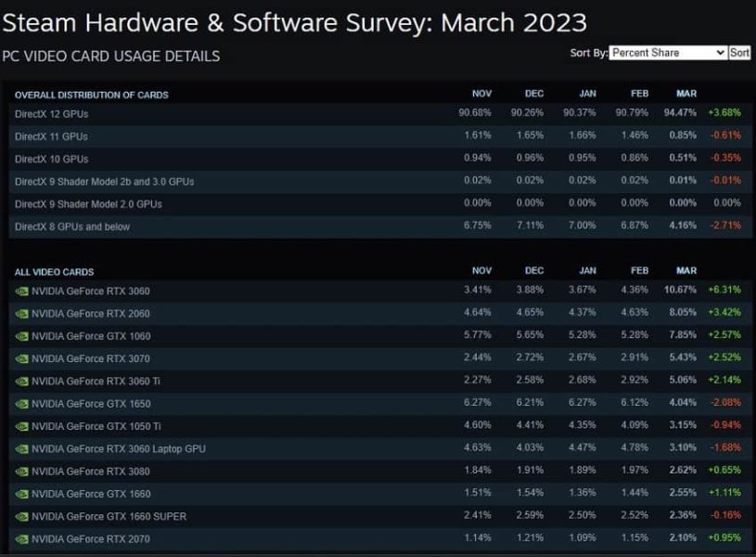Click the -1.68% change for RTX 3060 Laptop GPU
This screenshot has width=756, height=557.
pos(725,447)
